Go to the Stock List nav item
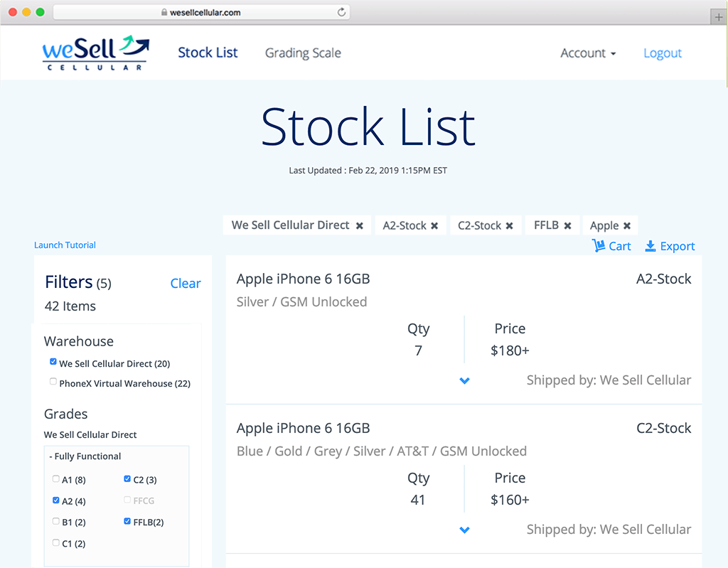Screen dimensions: 728x568 coord(208,53)
